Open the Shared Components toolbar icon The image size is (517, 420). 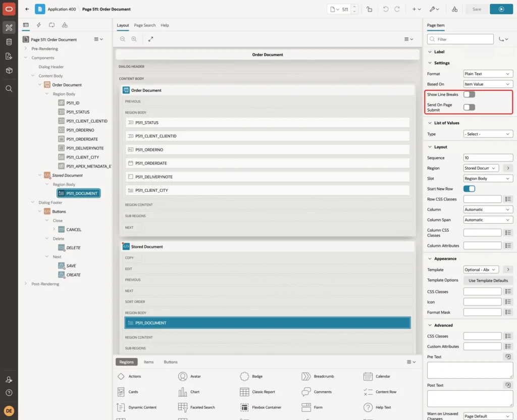tap(454, 9)
